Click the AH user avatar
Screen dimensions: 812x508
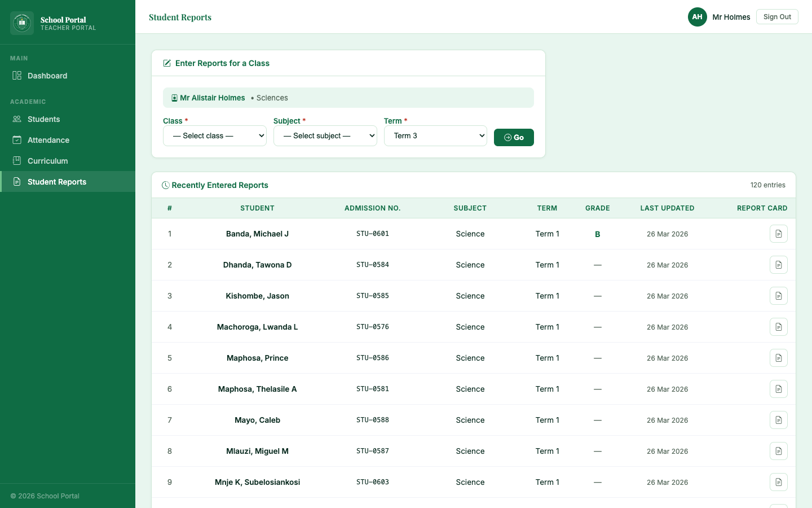697,17
